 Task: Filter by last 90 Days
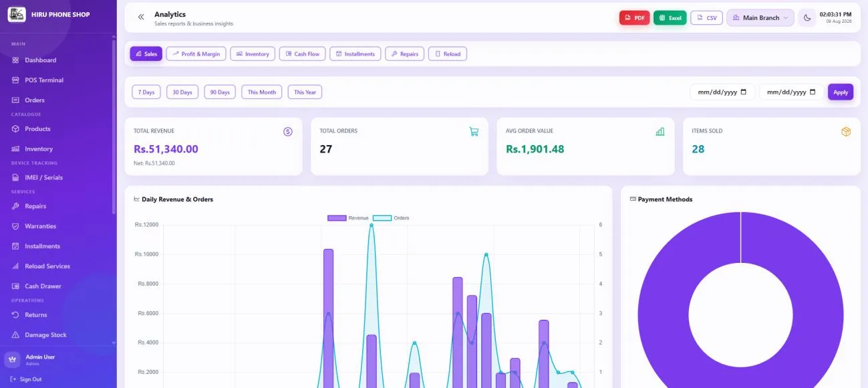point(220,92)
